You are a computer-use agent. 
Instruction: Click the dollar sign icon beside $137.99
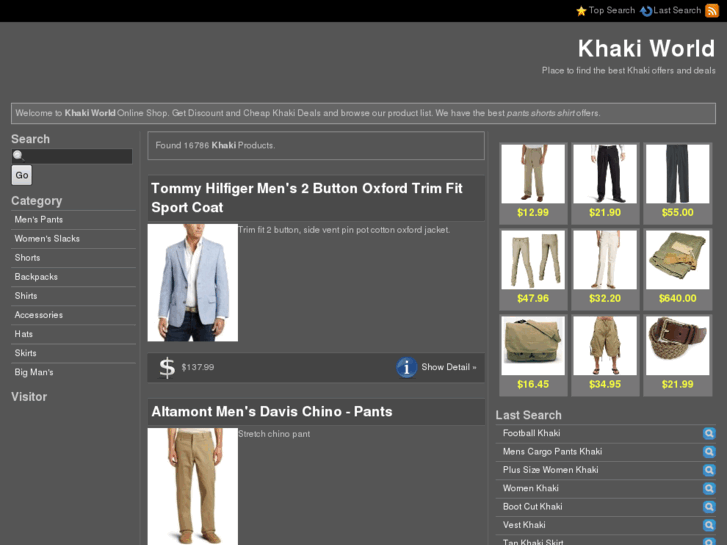coord(167,368)
